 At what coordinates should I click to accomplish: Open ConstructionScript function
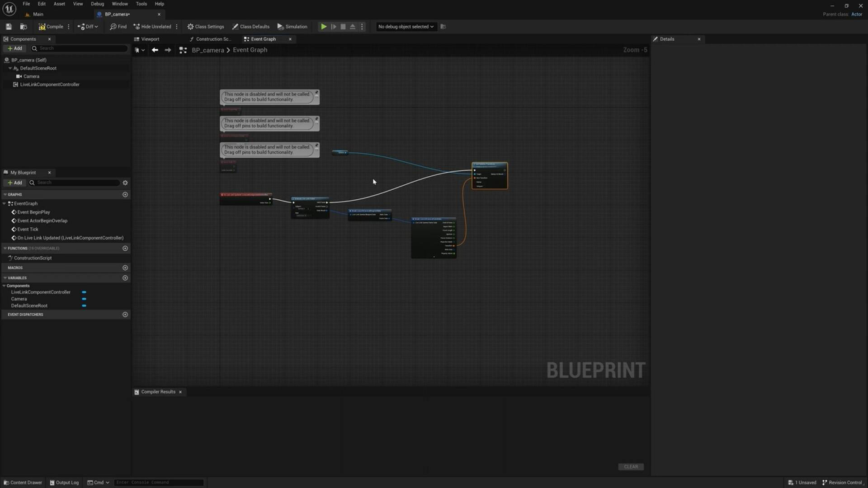click(x=33, y=258)
